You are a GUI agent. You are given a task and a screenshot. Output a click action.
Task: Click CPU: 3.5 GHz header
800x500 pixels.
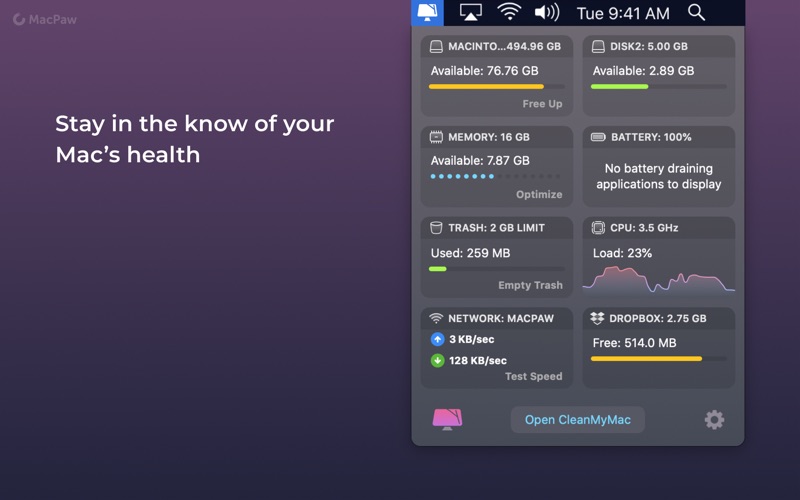pos(659,228)
